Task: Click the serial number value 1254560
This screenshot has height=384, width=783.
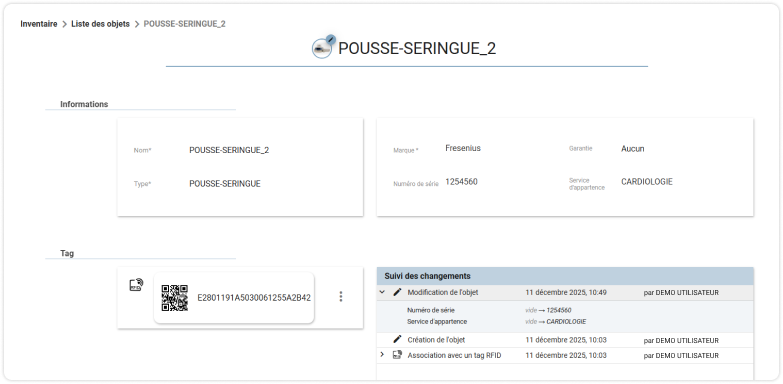Action: point(461,182)
